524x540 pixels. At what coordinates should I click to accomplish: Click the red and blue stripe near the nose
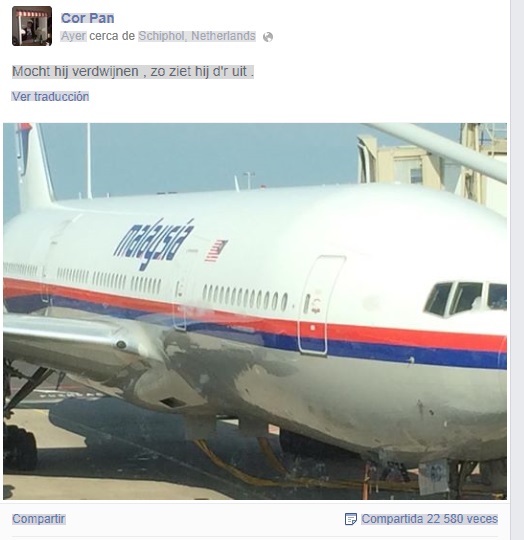418,347
